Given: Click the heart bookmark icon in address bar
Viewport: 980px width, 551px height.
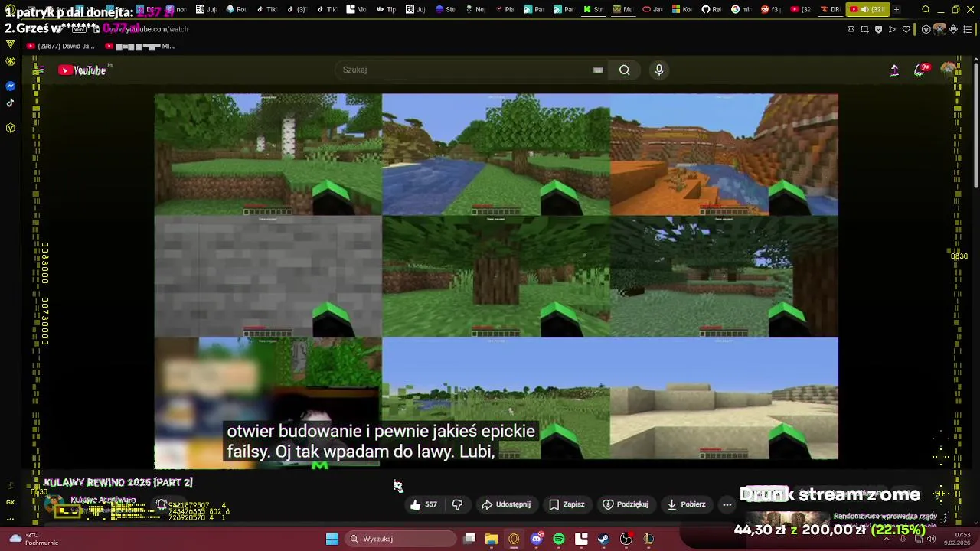Looking at the screenshot, I should click(906, 29).
